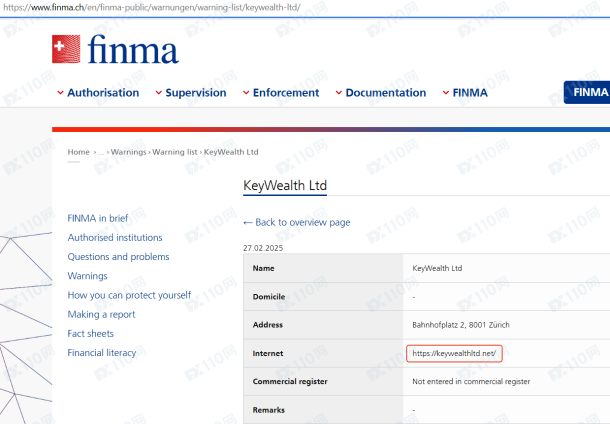Open the Warning list breadcrumb
Viewport: 610px width, 424px height.
click(x=175, y=152)
